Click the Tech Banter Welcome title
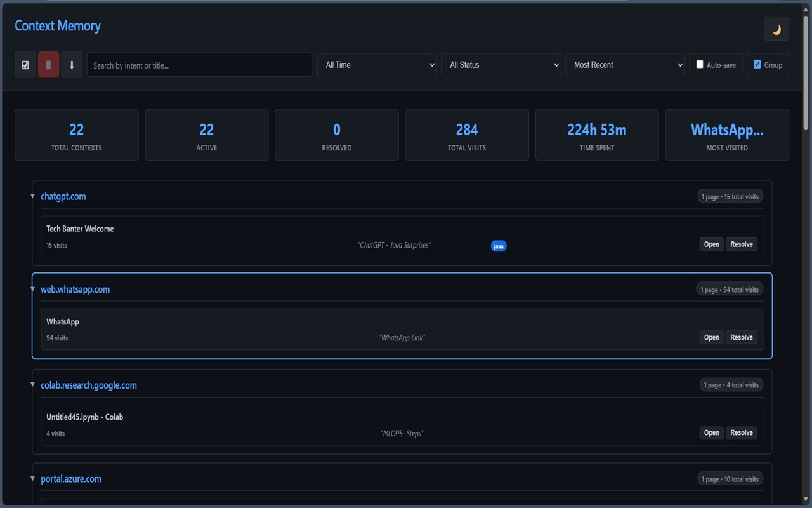This screenshot has width=812, height=508. pyautogui.click(x=80, y=229)
